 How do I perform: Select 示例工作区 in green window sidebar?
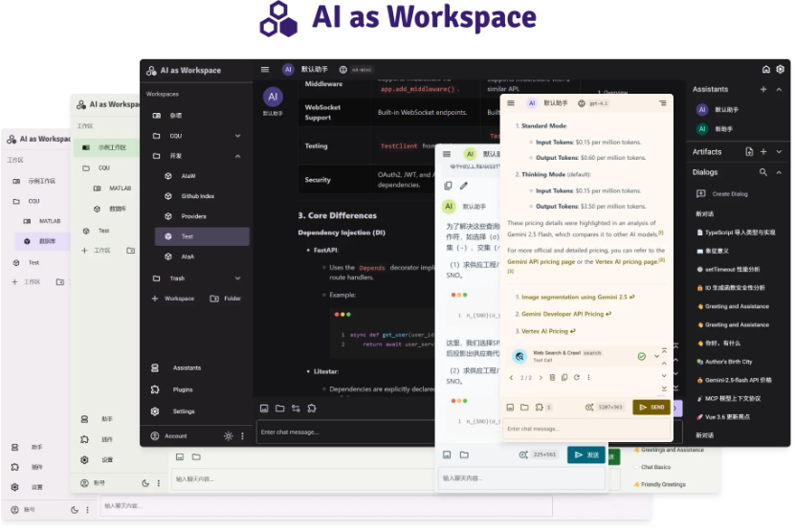(x=106, y=147)
